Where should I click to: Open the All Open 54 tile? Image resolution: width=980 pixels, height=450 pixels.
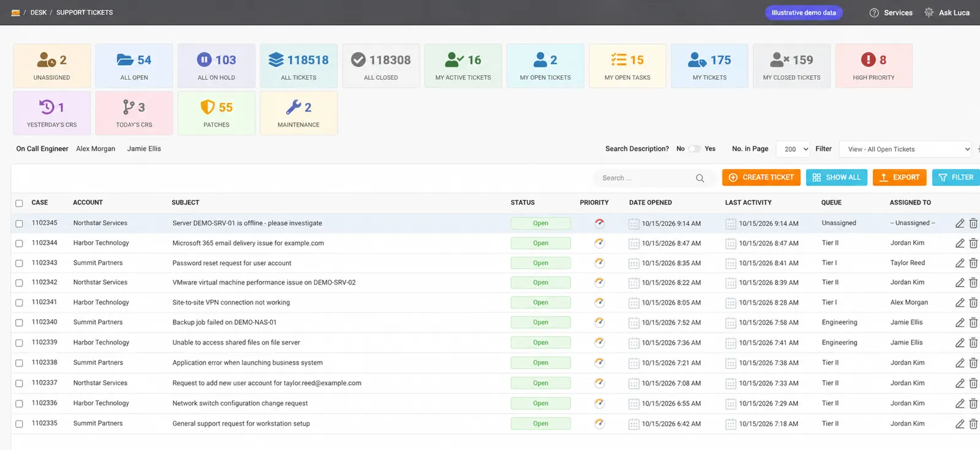click(134, 66)
